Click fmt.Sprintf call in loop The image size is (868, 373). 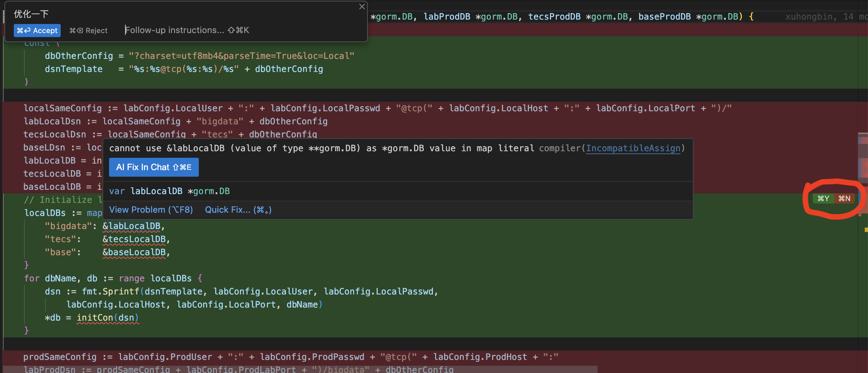[110, 292]
